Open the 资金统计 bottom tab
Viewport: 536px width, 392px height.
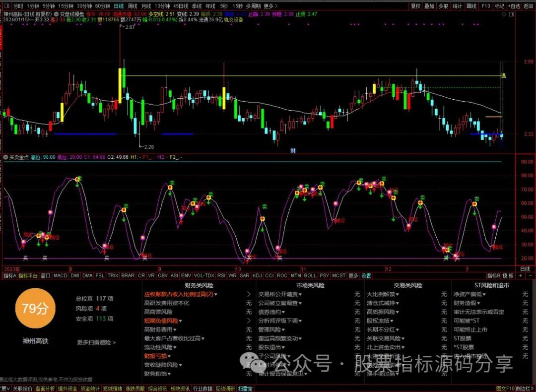[90, 389]
